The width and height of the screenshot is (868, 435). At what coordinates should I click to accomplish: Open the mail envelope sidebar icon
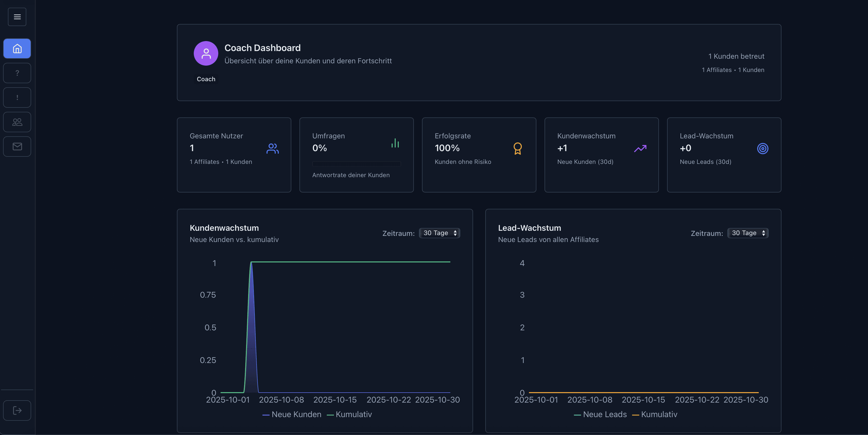click(x=17, y=147)
